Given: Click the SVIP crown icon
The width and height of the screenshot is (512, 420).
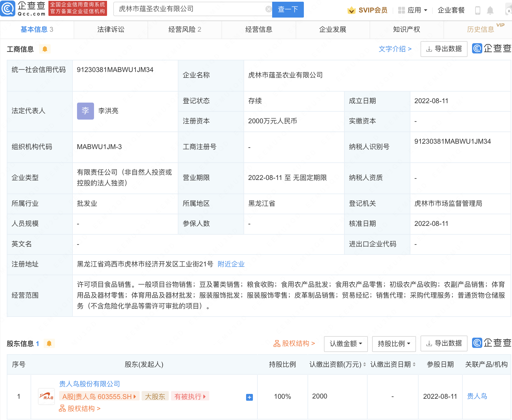Looking at the screenshot, I should (351, 10).
